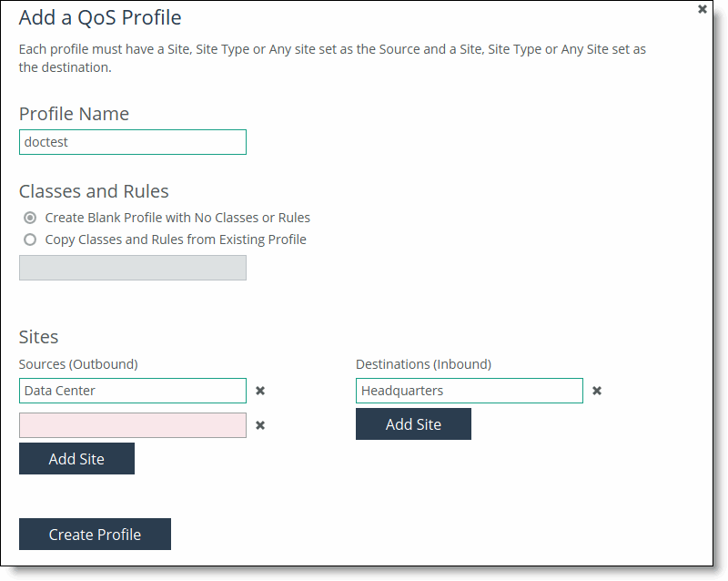
Task: Open the existing profile dropdown box
Action: tap(133, 268)
